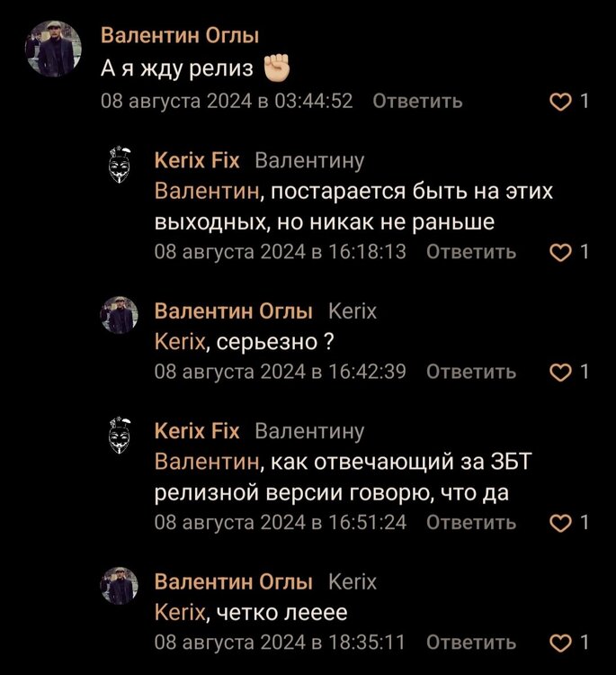616x675 pixels.
Task: Click Ответить under the 18:35:11 reply
Action: coord(471,642)
